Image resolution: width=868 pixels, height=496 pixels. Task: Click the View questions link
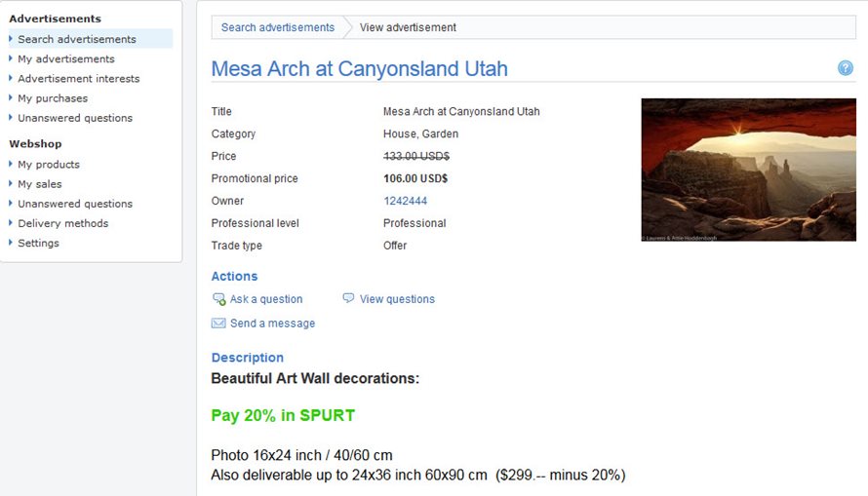(397, 299)
